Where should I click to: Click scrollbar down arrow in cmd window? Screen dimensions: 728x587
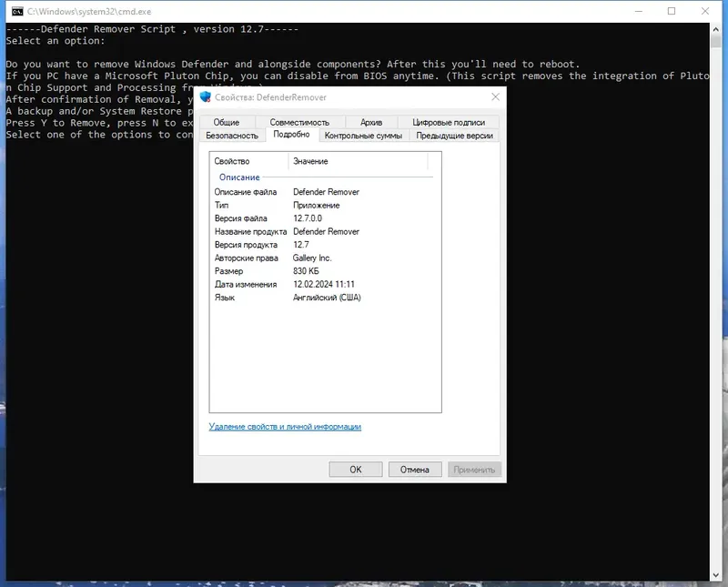coord(715,575)
